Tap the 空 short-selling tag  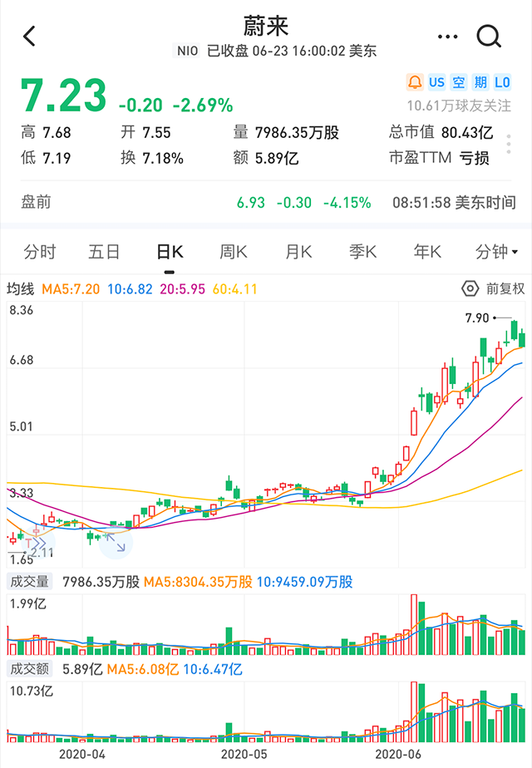(459, 82)
